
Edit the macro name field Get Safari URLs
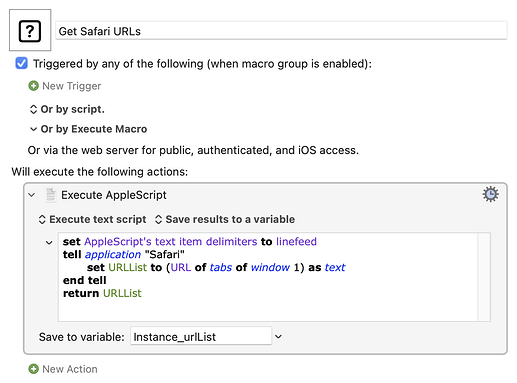tap(281, 31)
